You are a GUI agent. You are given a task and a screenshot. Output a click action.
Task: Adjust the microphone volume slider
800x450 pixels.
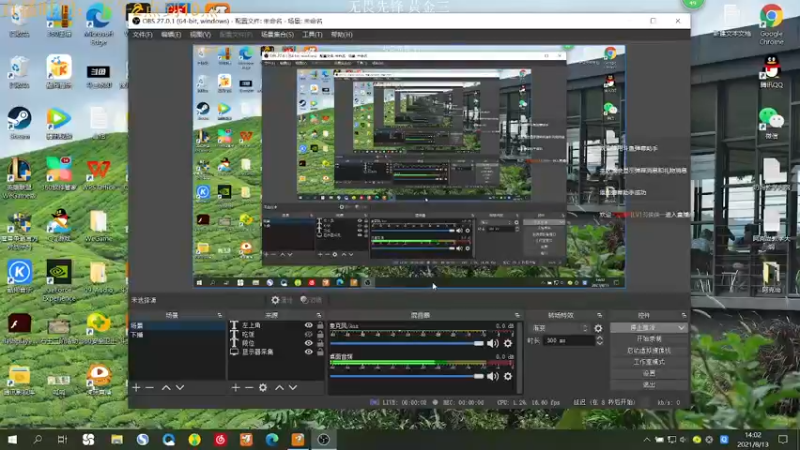click(x=407, y=343)
